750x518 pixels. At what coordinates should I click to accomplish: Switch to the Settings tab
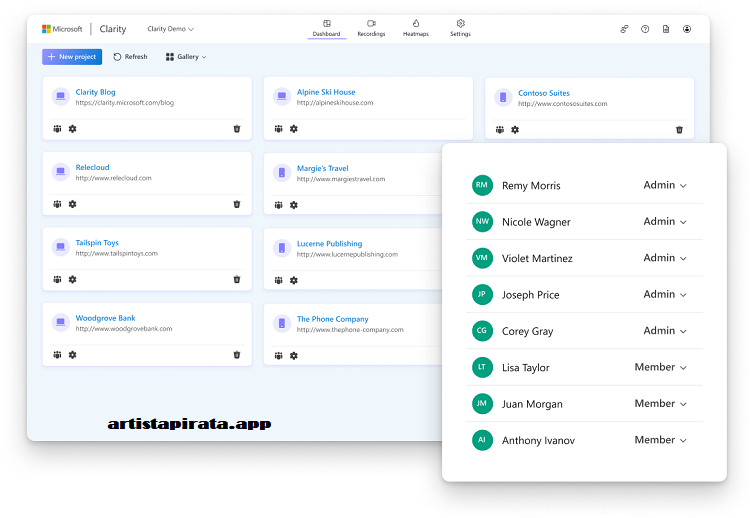point(460,28)
